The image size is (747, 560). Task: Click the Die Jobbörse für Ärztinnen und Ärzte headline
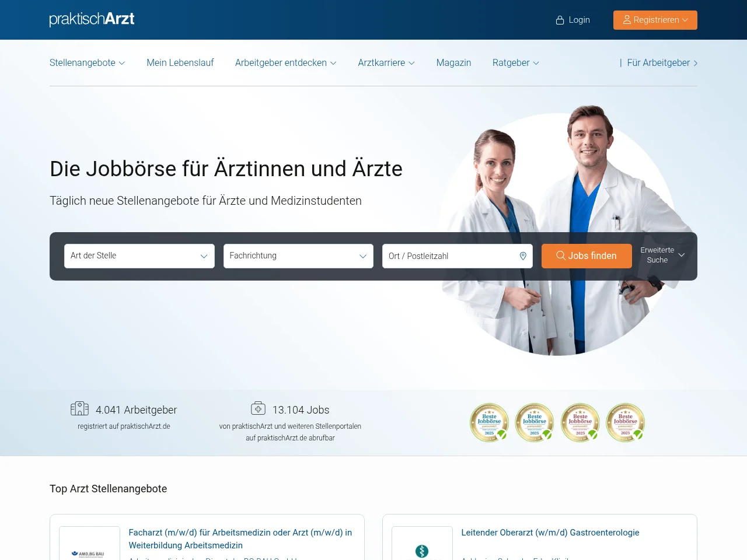226,169
